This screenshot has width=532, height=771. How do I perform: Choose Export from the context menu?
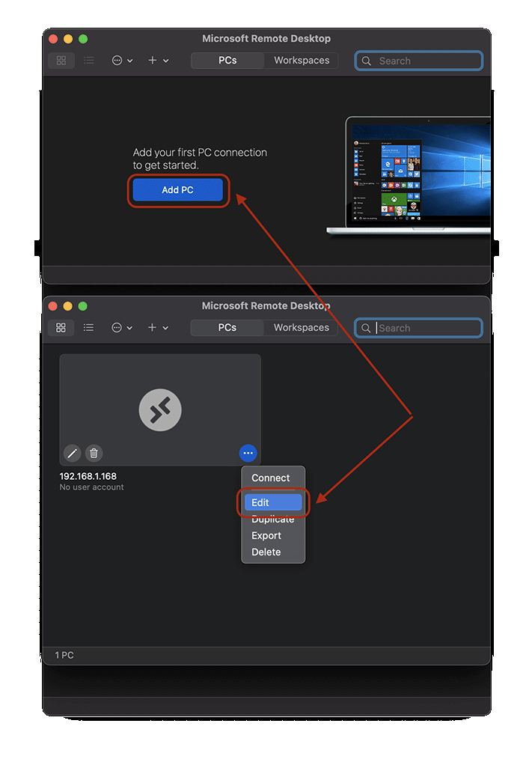[273, 535]
